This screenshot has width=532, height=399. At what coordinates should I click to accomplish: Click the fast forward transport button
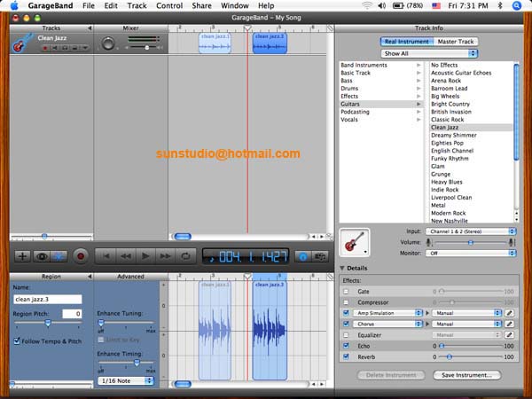pos(165,256)
